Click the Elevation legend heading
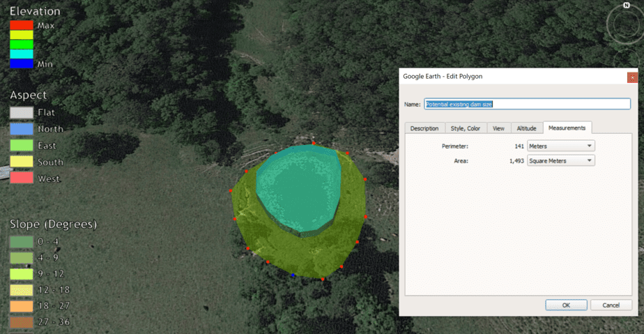 click(x=35, y=11)
